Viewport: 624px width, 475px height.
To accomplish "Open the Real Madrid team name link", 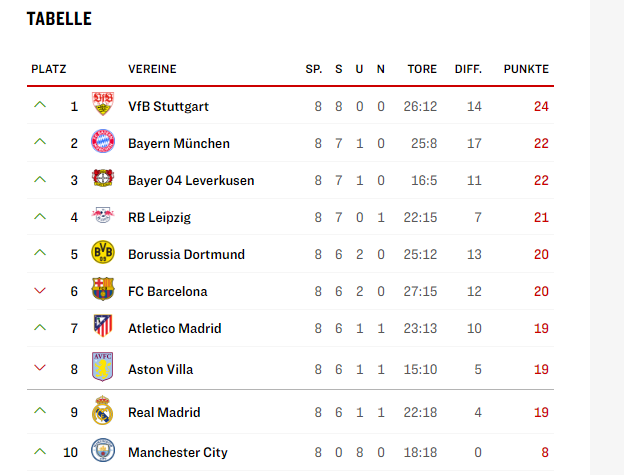I will pos(164,412).
